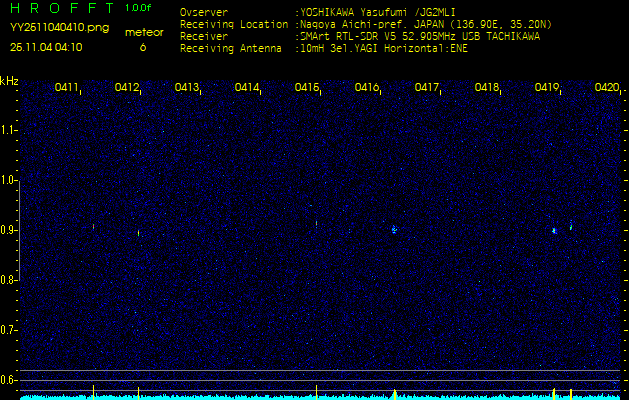
Task: Click the kHz axis unit label
Action: coord(9,81)
